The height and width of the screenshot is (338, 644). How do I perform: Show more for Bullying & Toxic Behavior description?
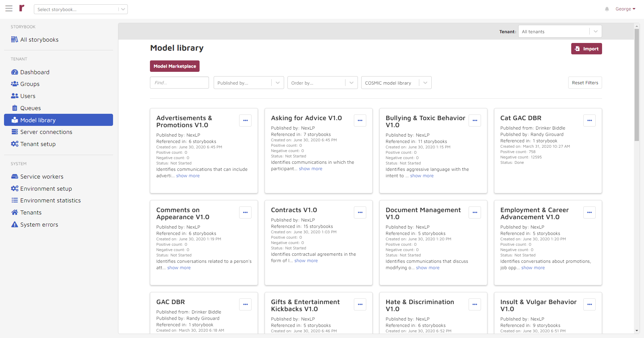pyautogui.click(x=422, y=176)
